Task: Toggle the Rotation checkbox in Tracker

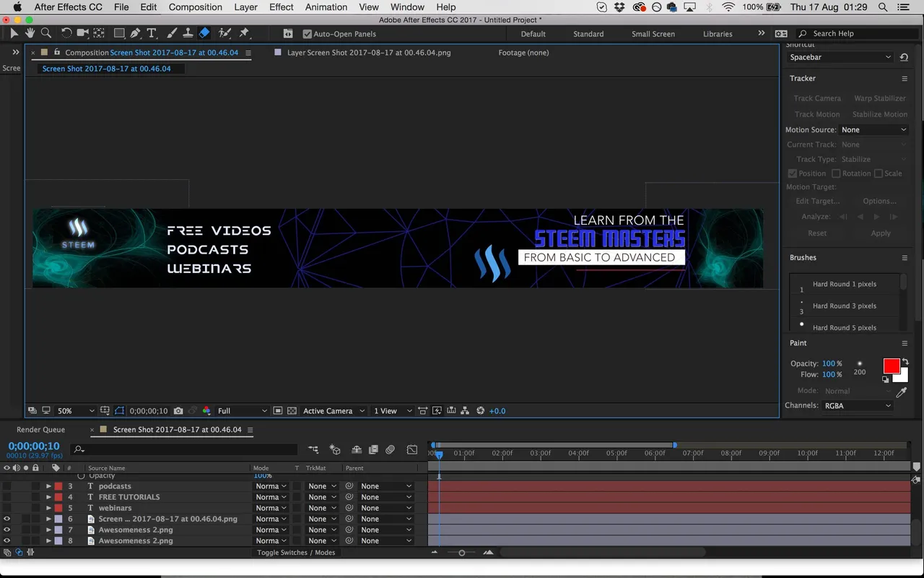Action: [836, 173]
